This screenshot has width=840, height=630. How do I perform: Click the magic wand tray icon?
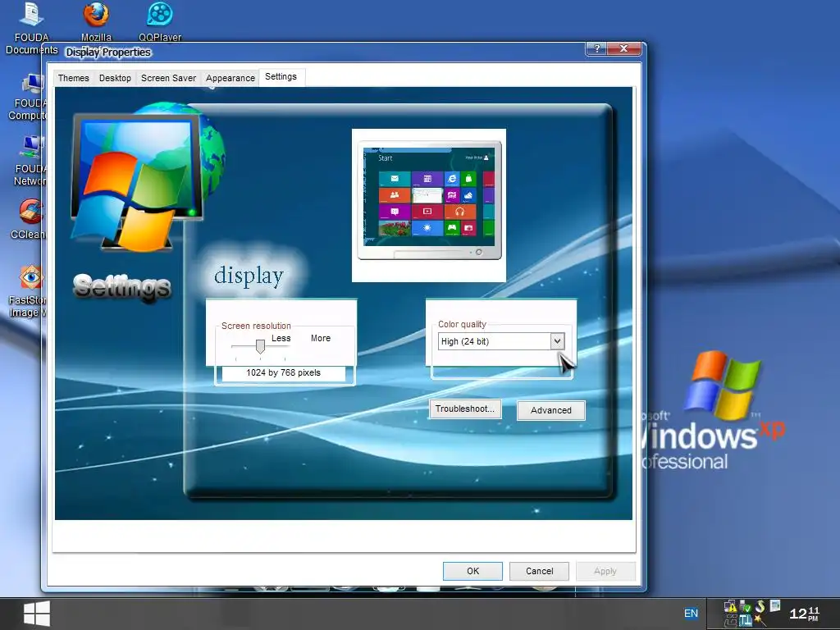(760, 620)
